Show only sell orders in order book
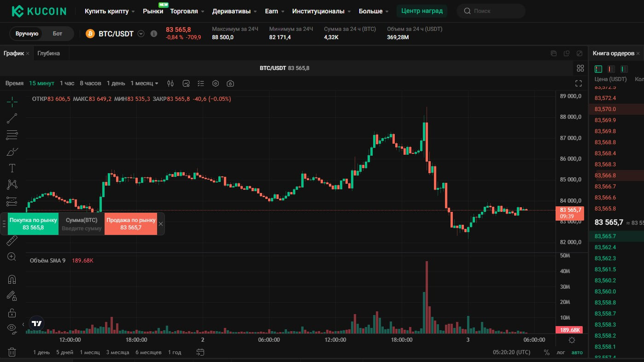This screenshot has width=644, height=362. pyautogui.click(x=611, y=69)
